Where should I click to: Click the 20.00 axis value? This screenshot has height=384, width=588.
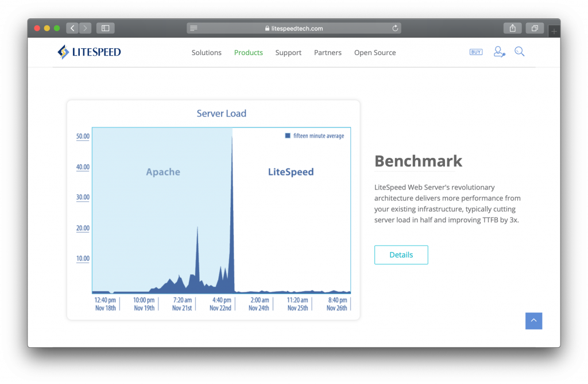coord(83,228)
